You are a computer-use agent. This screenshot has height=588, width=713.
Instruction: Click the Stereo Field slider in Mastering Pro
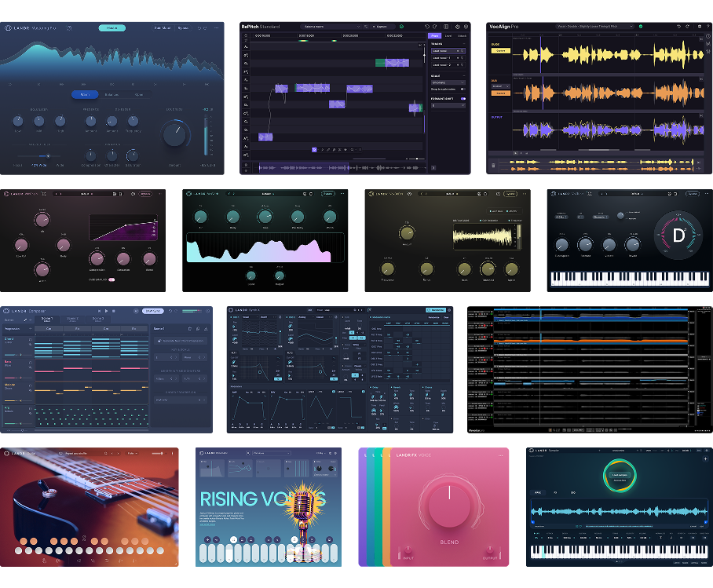(39, 156)
